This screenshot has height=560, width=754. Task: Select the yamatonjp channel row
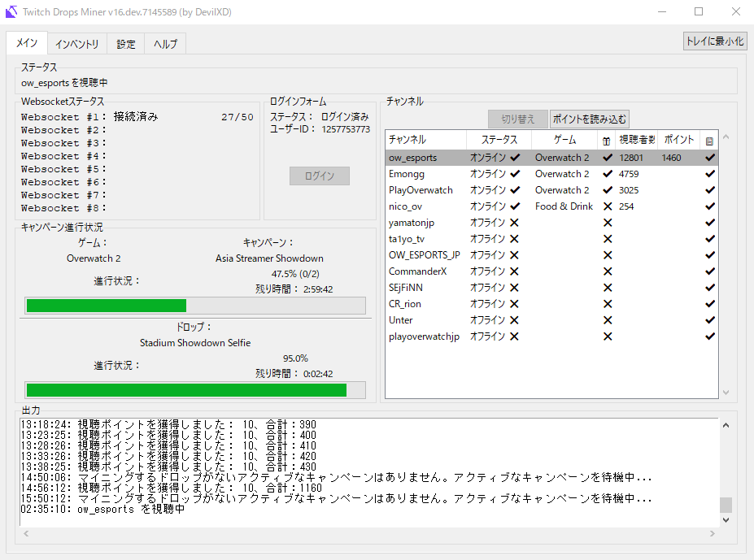[x=551, y=223]
